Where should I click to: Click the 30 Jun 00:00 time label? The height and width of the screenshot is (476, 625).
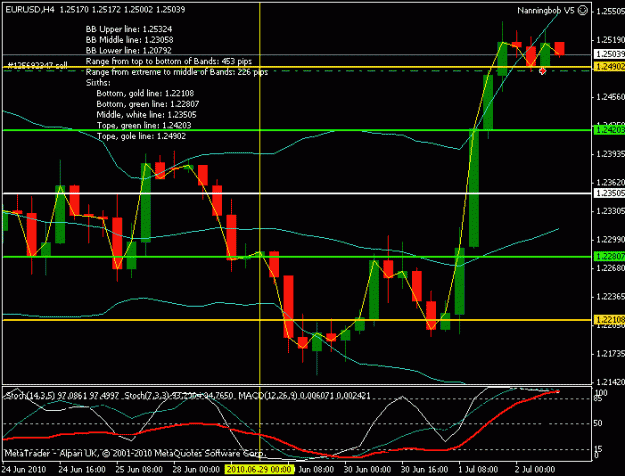point(367,469)
